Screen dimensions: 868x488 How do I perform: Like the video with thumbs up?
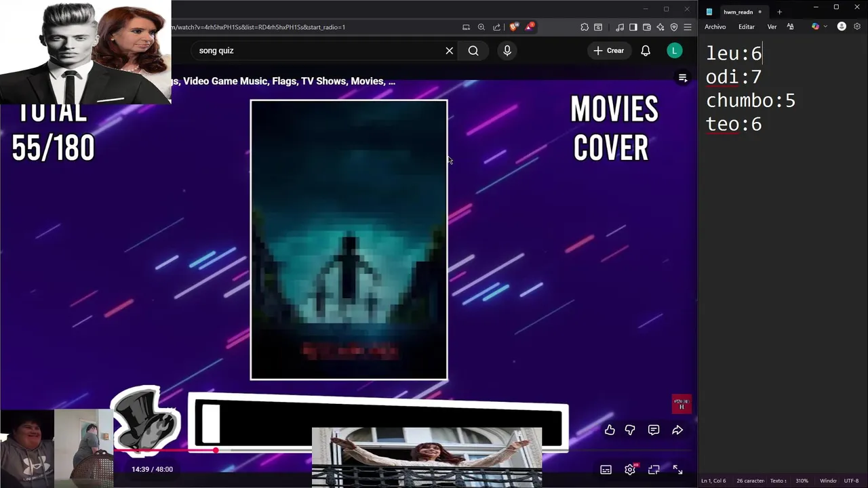(x=610, y=430)
